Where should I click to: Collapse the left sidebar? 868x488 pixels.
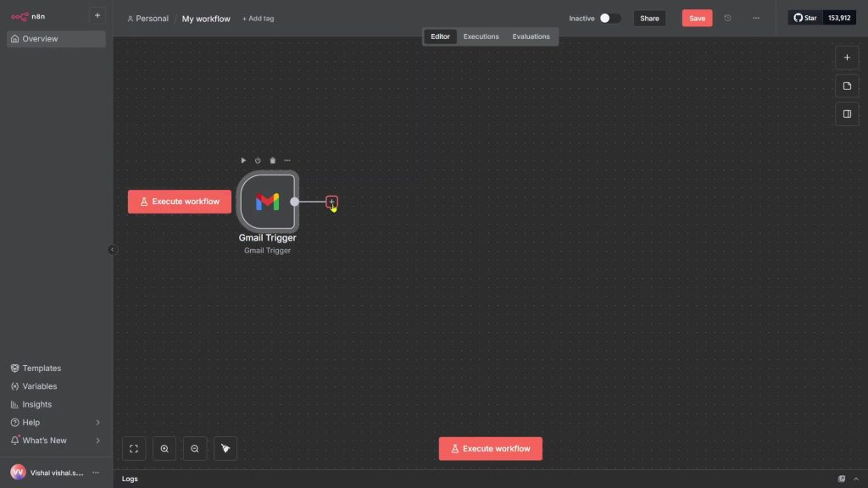pyautogui.click(x=113, y=249)
